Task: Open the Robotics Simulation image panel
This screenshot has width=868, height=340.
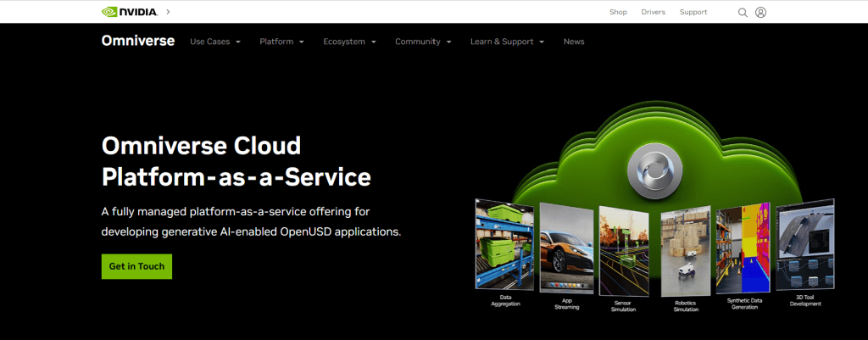Action: (x=685, y=252)
